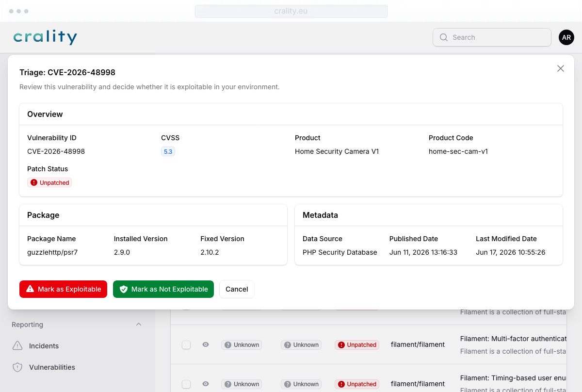The width and height of the screenshot is (582, 392).
Task: Click the Unpatched status badge in overview
Action: (49, 183)
